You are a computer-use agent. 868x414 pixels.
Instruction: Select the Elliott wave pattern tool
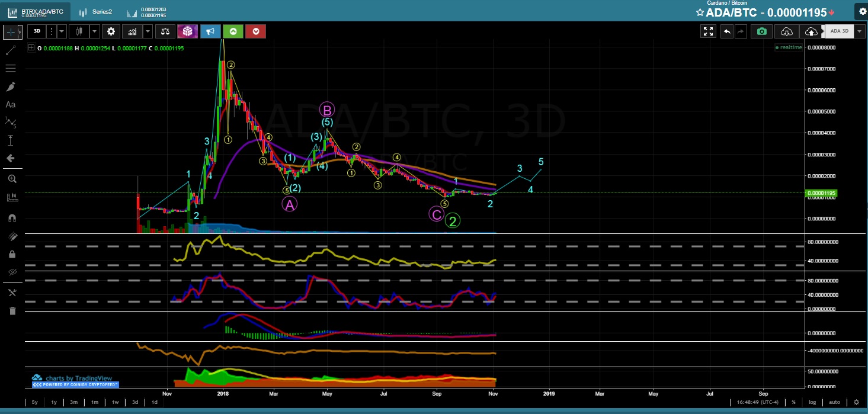coord(11,122)
